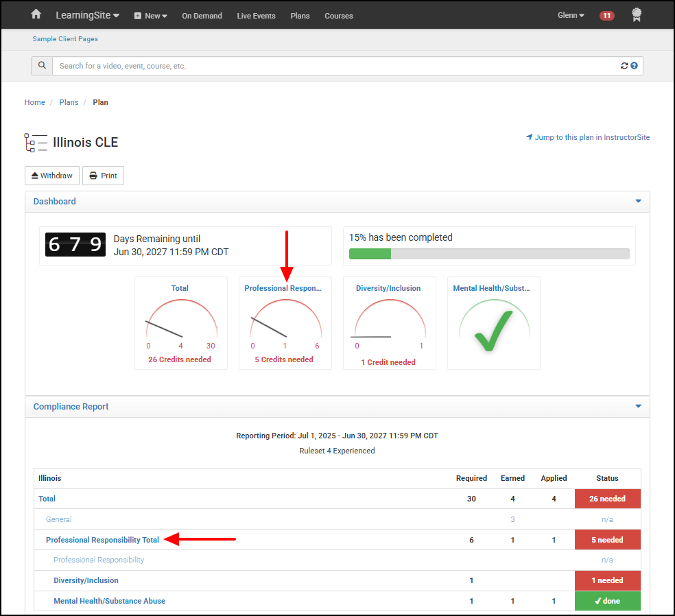The width and height of the screenshot is (675, 616).
Task: Click the Status column header
Action: coord(607,478)
